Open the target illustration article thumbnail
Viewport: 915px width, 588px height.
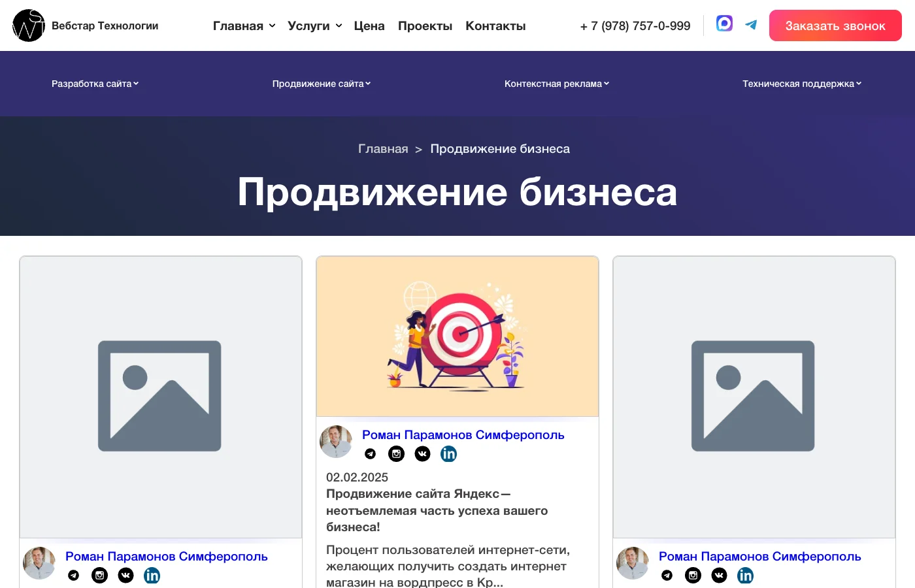pyautogui.click(x=457, y=336)
